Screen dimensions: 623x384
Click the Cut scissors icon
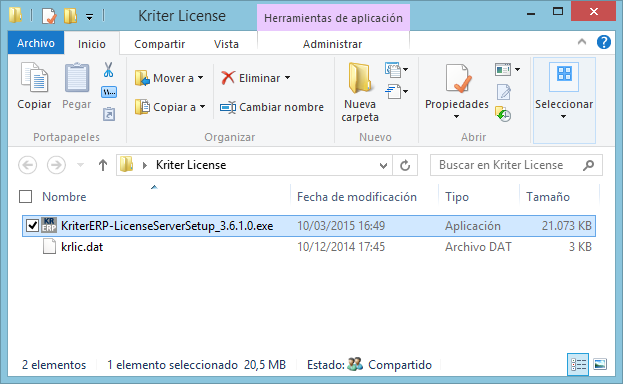(108, 70)
